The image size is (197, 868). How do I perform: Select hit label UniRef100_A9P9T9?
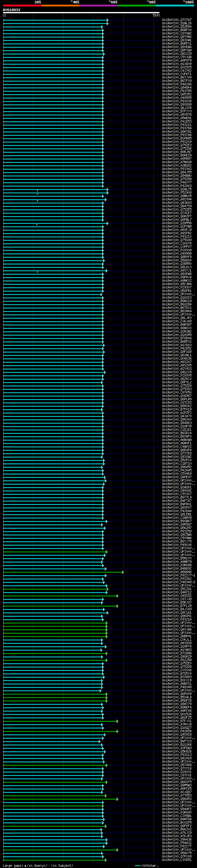(x=177, y=60)
